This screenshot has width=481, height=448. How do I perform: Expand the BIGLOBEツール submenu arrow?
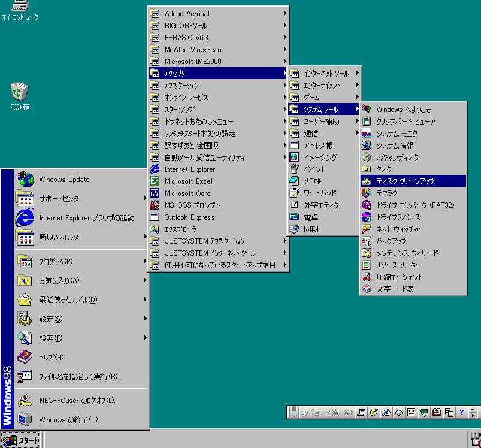tap(285, 25)
